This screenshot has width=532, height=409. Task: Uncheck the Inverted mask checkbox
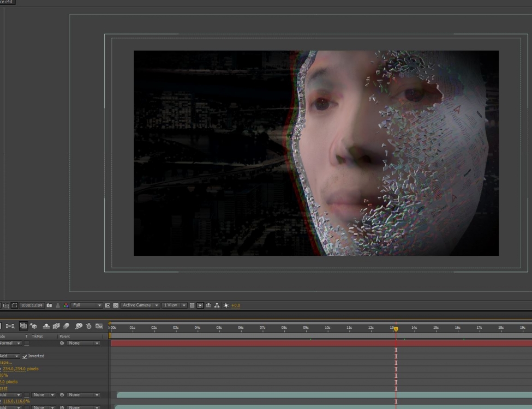point(25,356)
